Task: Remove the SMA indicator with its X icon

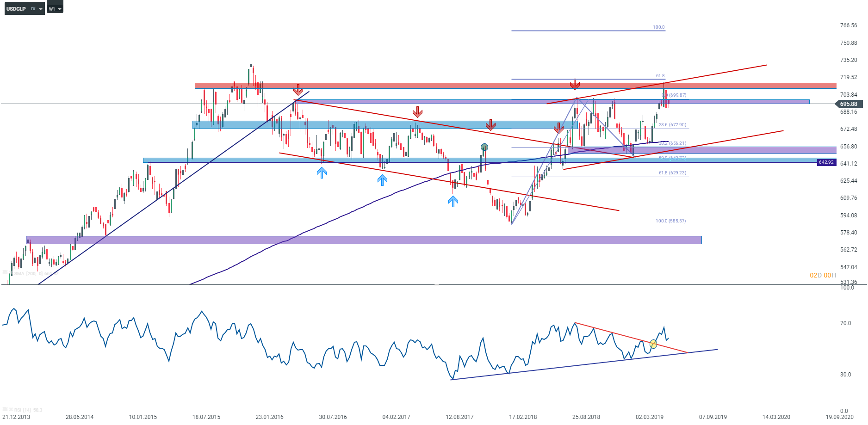Action: click(x=11, y=273)
